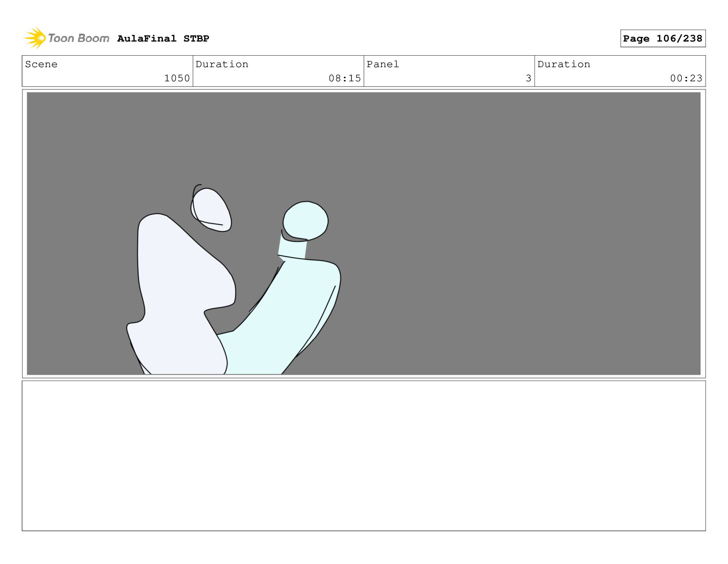Click the Toon Boom logo
The height and width of the screenshot is (564, 728).
(67, 38)
